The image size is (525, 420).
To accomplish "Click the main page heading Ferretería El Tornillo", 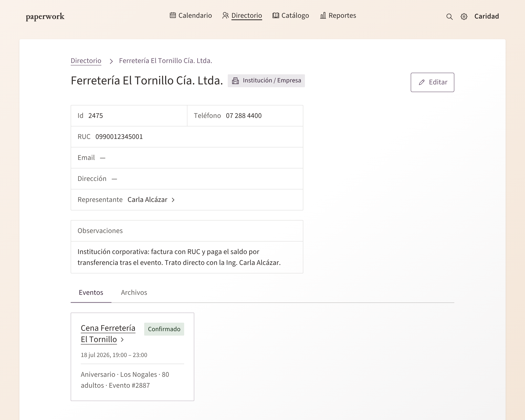I will coord(147,81).
